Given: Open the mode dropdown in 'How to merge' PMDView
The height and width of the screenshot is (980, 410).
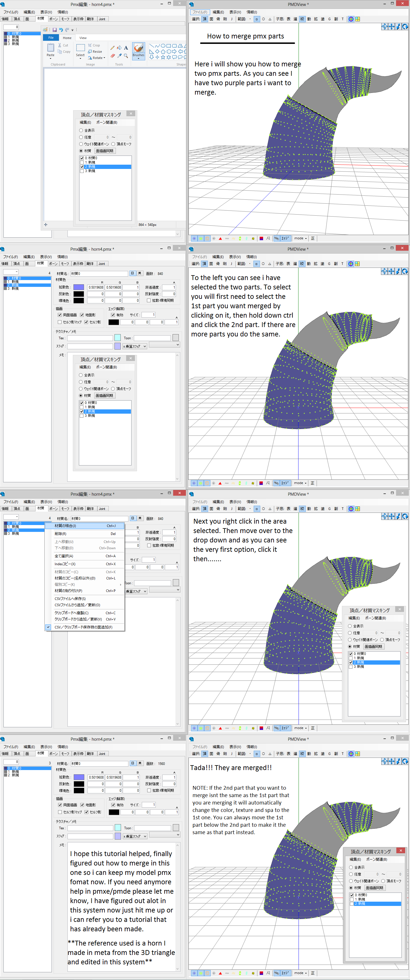Looking at the screenshot, I should click(300, 238).
